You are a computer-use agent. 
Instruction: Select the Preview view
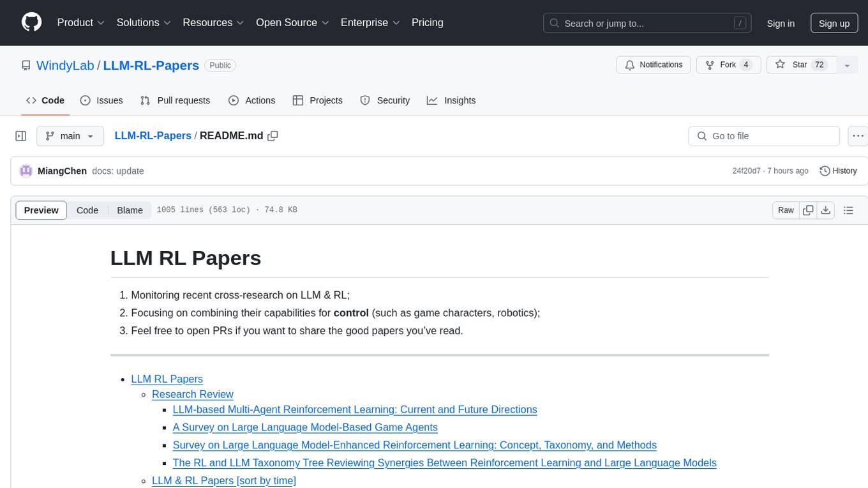click(x=41, y=210)
